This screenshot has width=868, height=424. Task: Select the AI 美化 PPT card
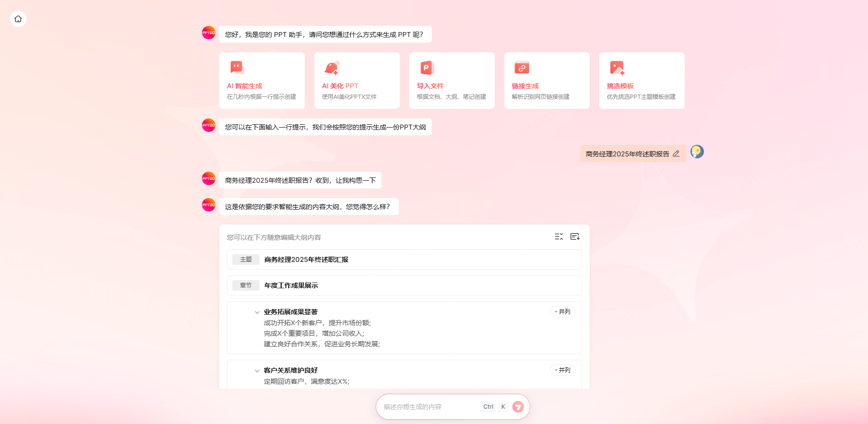pos(357,81)
